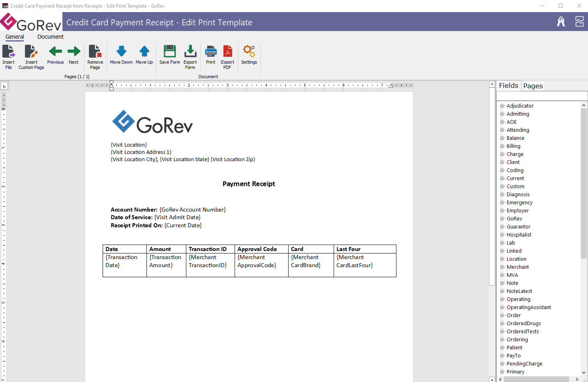This screenshot has width=588, height=382.
Task: Select Diagnosis in fields tree
Action: (x=518, y=195)
